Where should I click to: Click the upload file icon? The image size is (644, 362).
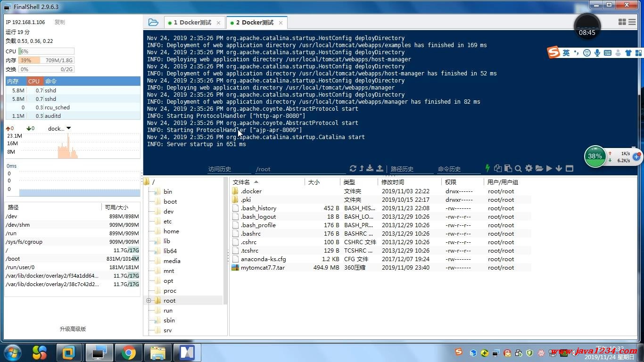(x=380, y=168)
